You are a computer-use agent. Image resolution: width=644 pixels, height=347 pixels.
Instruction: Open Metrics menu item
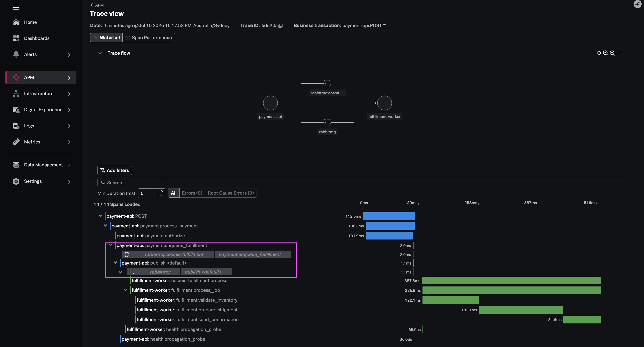click(41, 142)
